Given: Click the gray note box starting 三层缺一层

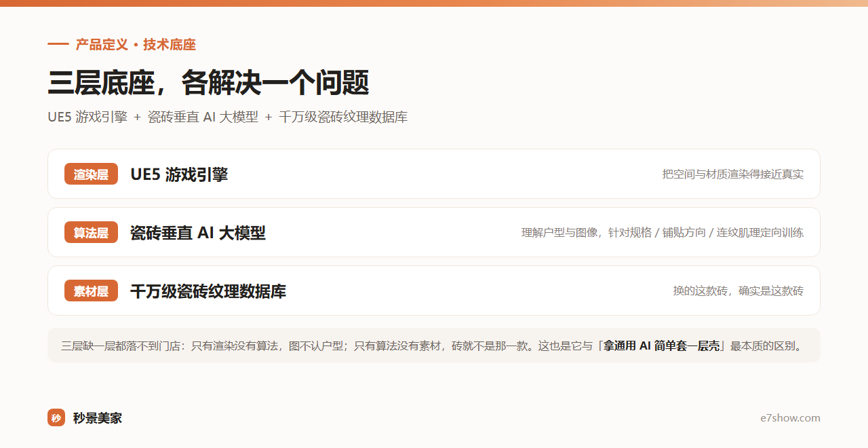Looking at the screenshot, I should point(434,346).
